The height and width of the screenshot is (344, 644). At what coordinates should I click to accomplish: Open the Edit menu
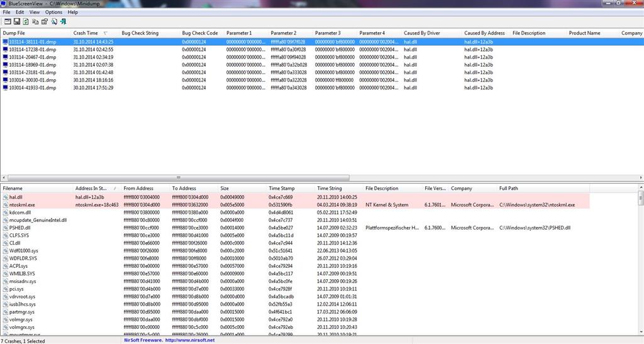click(x=19, y=13)
